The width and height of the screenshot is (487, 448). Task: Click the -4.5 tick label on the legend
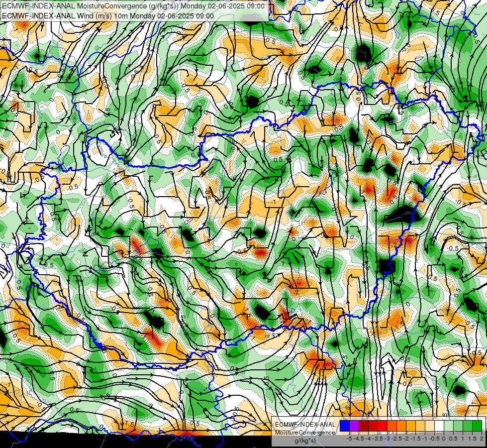pos(359,439)
